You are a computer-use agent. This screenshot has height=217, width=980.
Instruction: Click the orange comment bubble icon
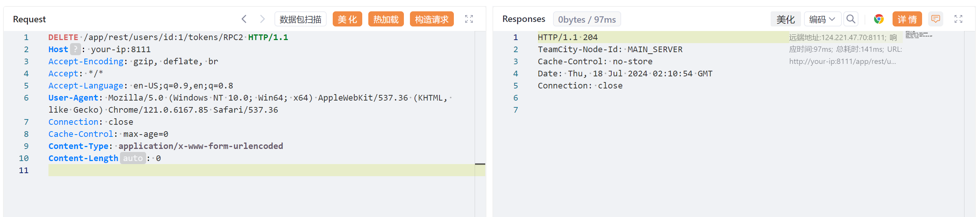click(935, 19)
